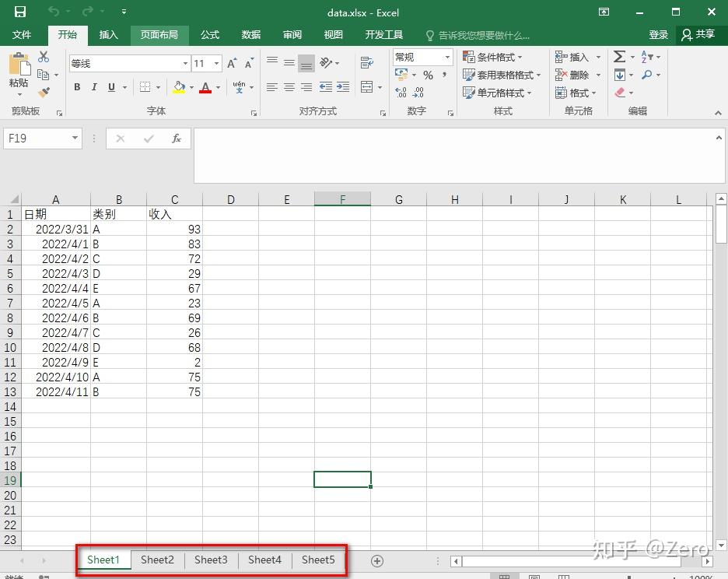Toggle bold formatting
The height and width of the screenshot is (579, 728).
(x=78, y=86)
